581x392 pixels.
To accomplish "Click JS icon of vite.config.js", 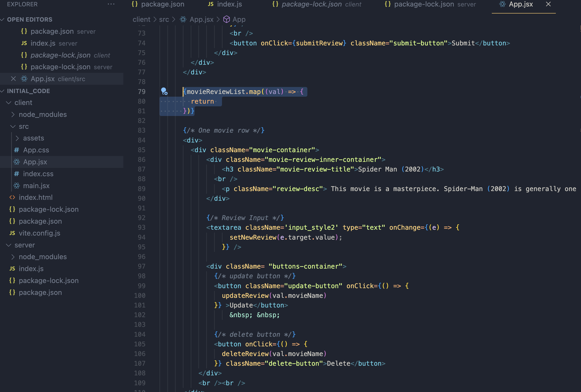I will 12,233.
